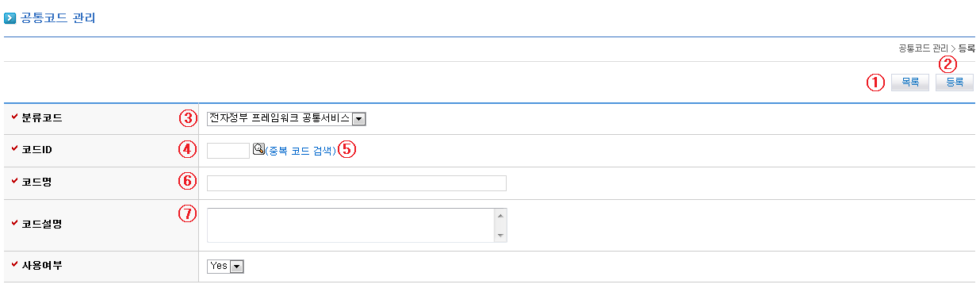Click the red check mark beside 사용여부
The image size is (980, 292).
pyautogui.click(x=15, y=264)
